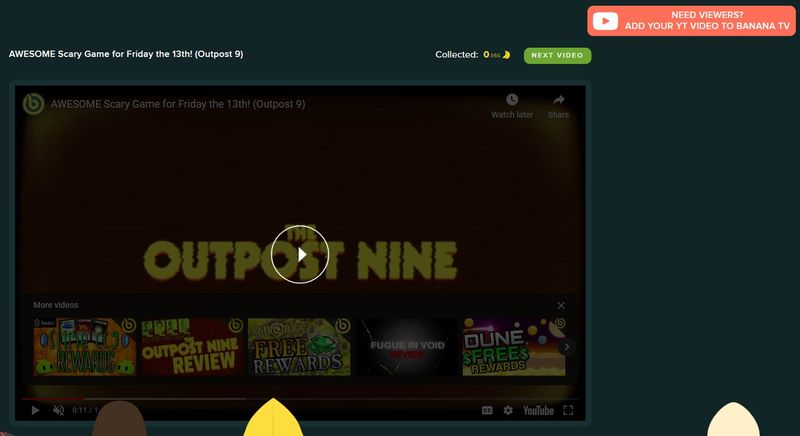Toggle closed captions CC button
This screenshot has height=436, width=800.
pos(487,410)
